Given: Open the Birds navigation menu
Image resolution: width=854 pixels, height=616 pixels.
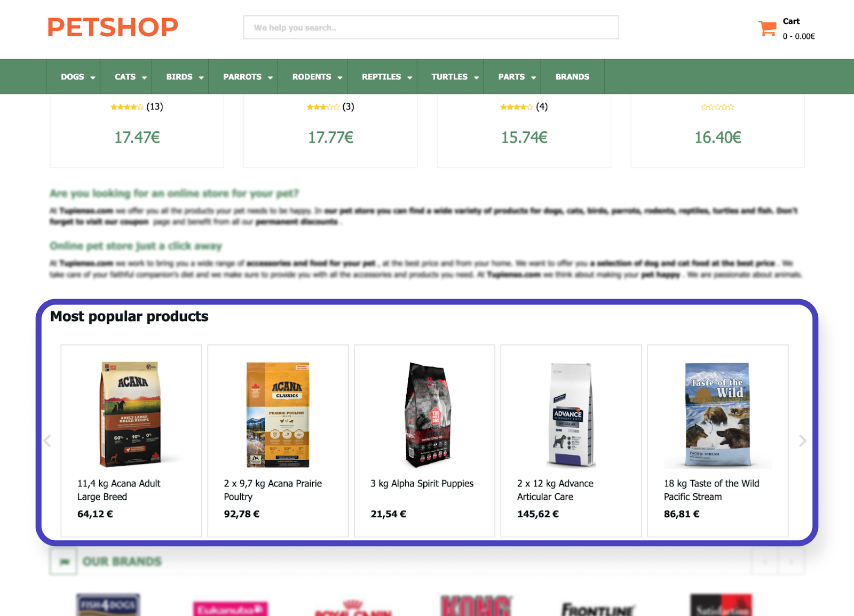Looking at the screenshot, I should click(184, 77).
